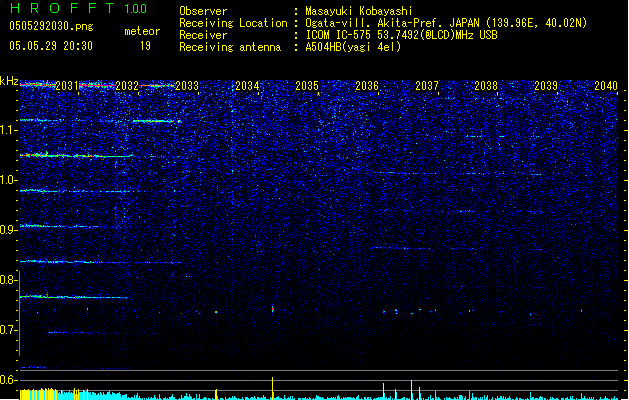
Task: Click the 2034 time marker
Action: 247,86
